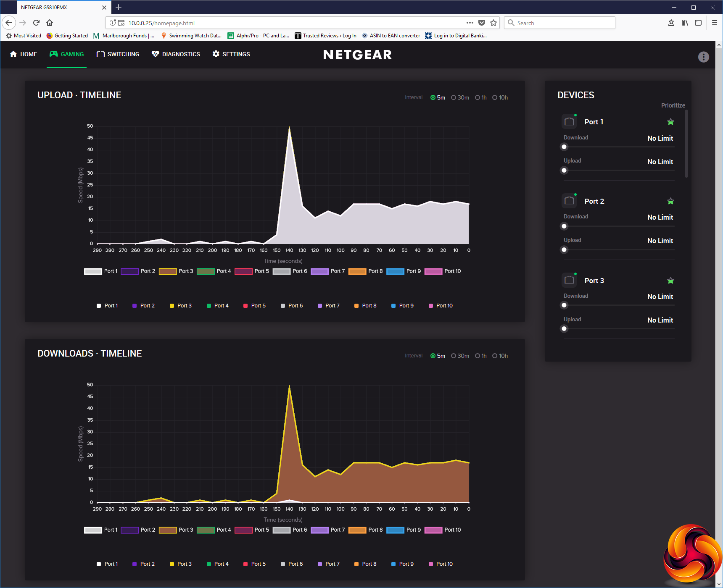The image size is (723, 588).
Task: Open page actions ellipsis in address bar
Action: (470, 23)
